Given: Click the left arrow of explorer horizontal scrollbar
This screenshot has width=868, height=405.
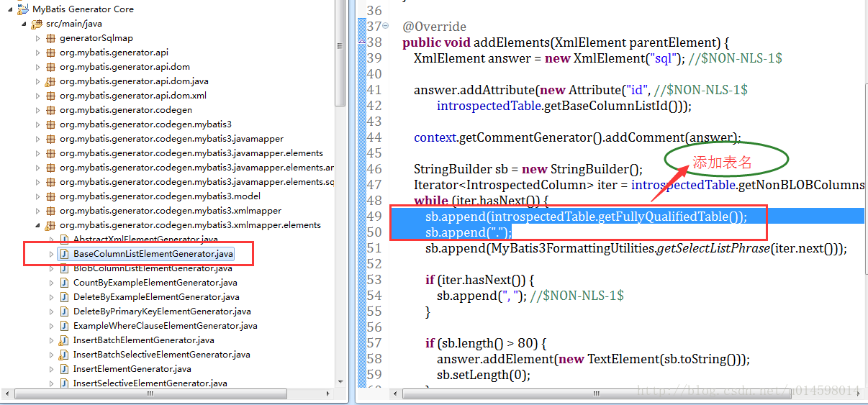Looking at the screenshot, I should (6, 393).
